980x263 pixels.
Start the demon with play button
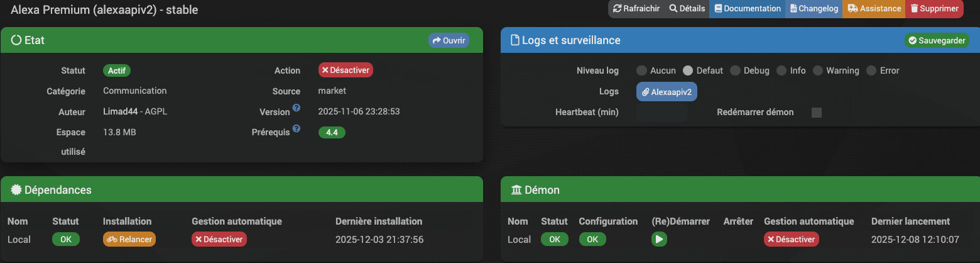pyautogui.click(x=659, y=240)
